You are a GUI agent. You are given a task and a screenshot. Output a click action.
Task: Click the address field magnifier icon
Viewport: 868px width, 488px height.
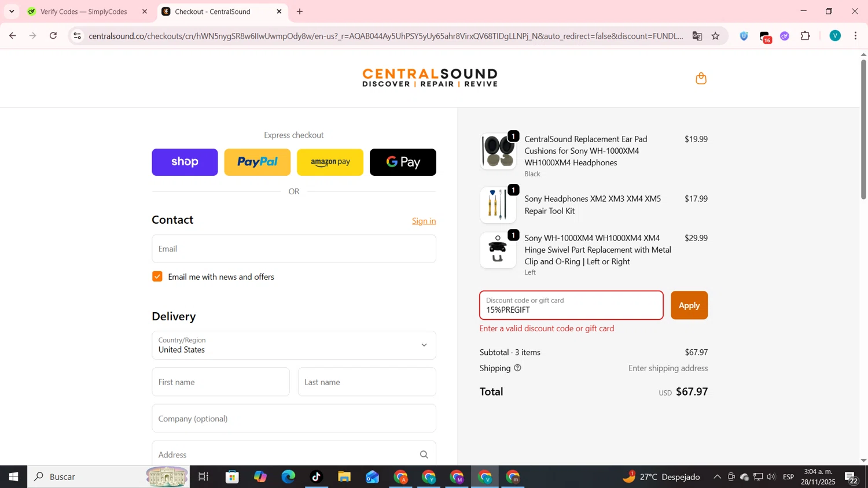click(424, 454)
